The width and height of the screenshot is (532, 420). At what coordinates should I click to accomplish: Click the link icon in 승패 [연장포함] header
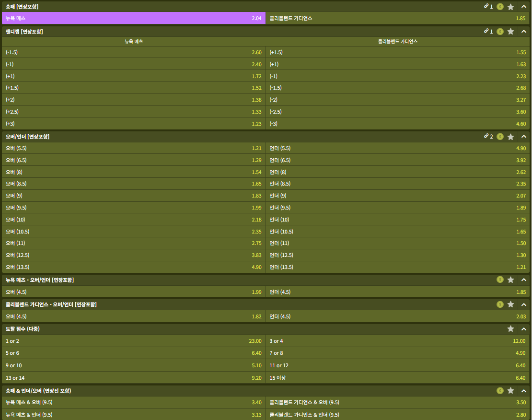pos(486,6)
